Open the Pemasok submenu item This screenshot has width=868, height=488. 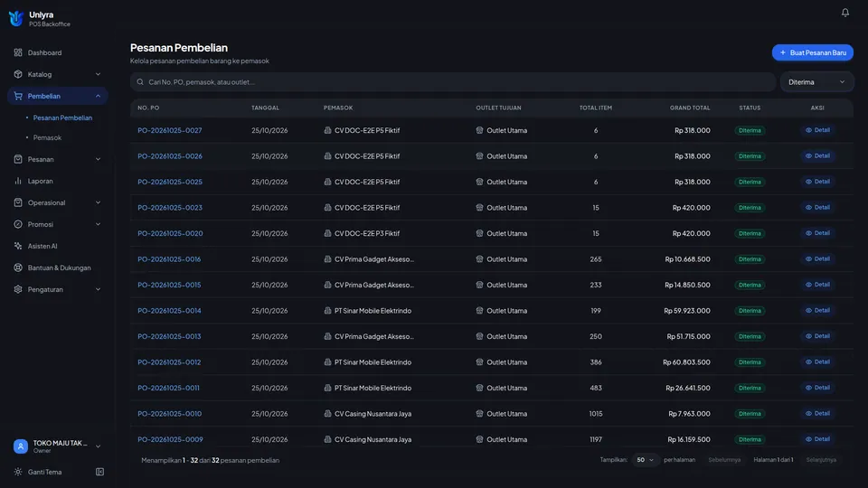coord(47,137)
